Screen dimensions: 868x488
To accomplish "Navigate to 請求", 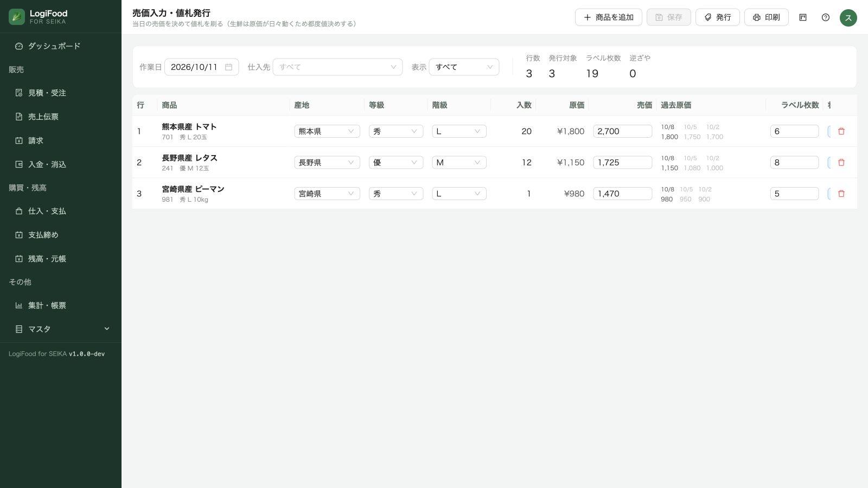I will [61, 140].
